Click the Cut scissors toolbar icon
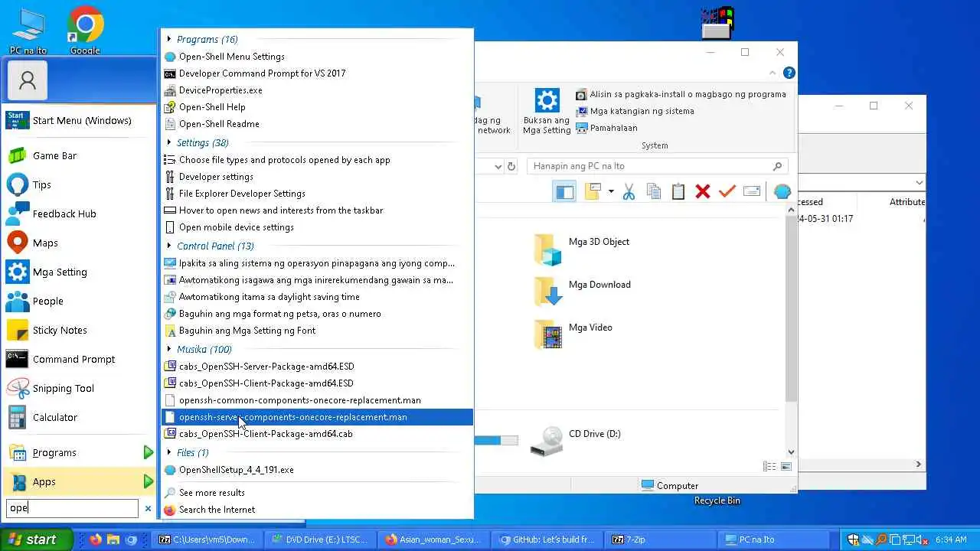Viewport: 980px width, 551px height. (x=629, y=191)
